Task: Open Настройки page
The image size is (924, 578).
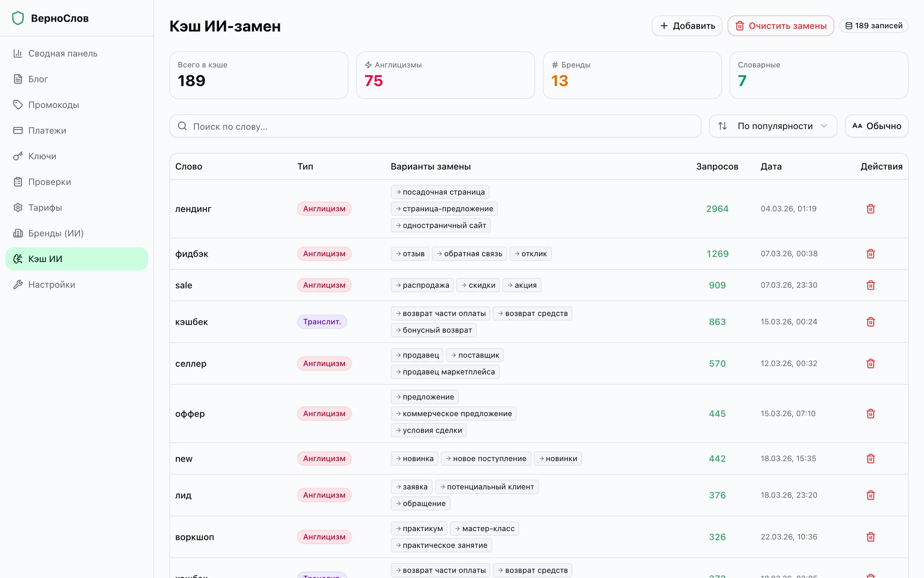Action: (x=77, y=285)
